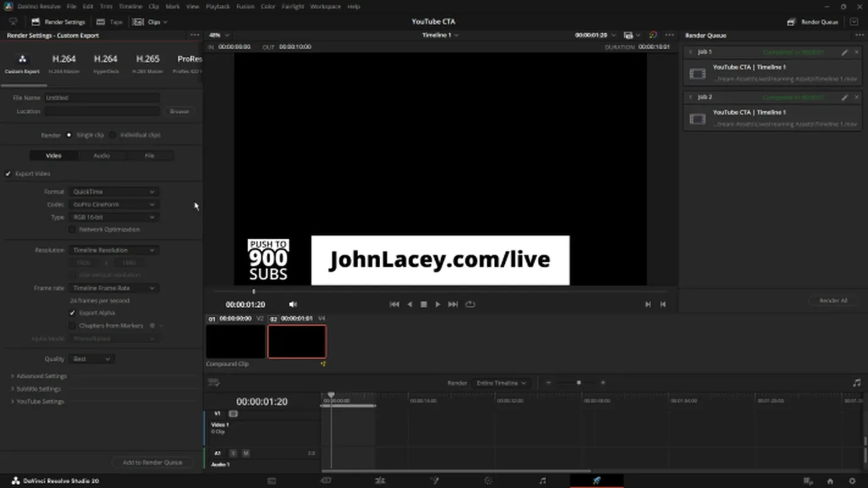Mute viewer audio speaker icon
Screen dimensions: 868x488
[x=293, y=304]
